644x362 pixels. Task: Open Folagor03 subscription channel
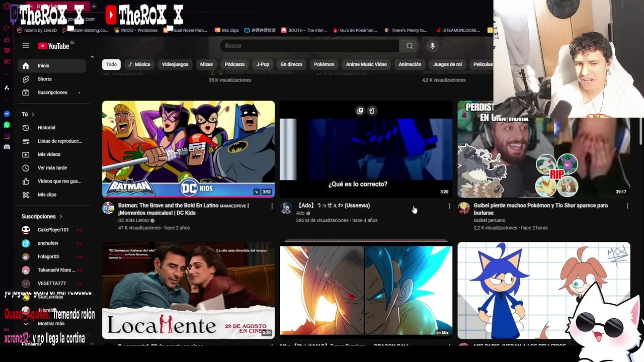point(52,256)
